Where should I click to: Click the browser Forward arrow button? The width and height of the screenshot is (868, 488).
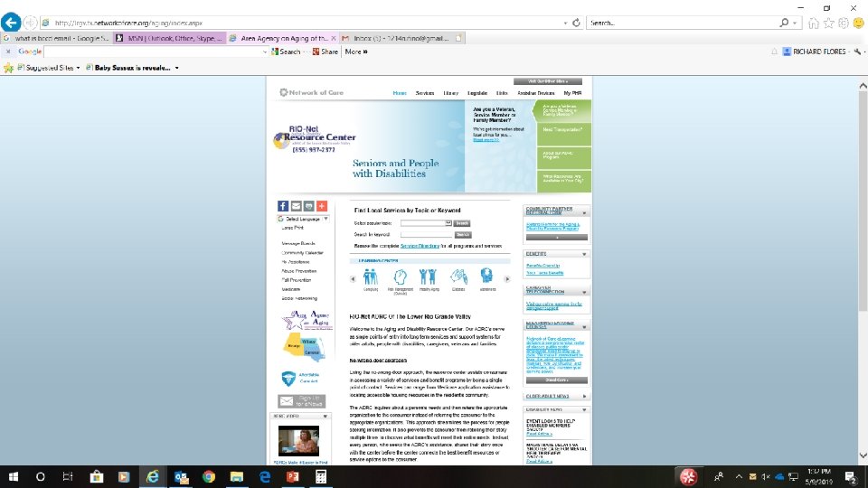(x=31, y=23)
